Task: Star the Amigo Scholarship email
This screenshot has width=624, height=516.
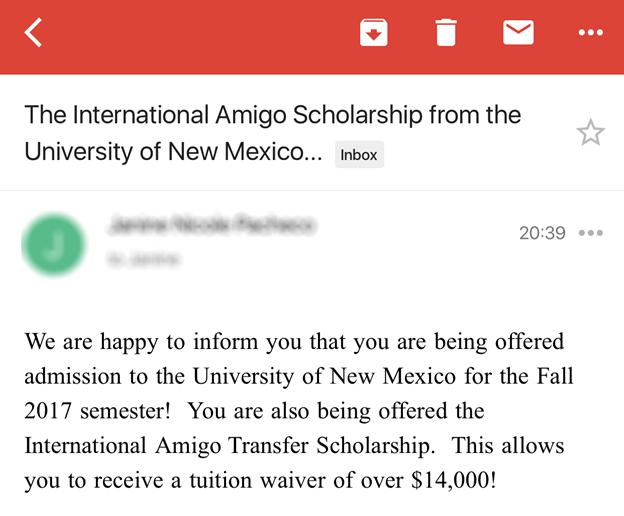Action: [x=591, y=132]
